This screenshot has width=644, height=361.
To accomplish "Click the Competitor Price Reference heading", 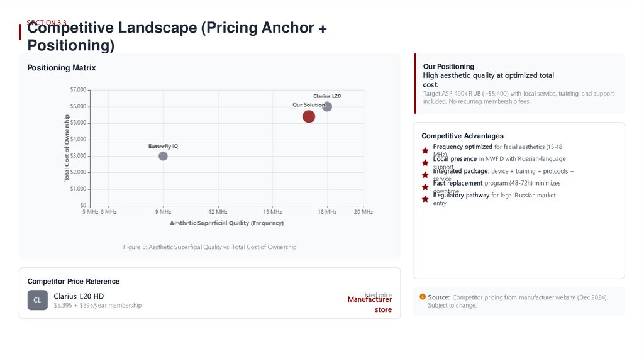I will click(x=74, y=281).
